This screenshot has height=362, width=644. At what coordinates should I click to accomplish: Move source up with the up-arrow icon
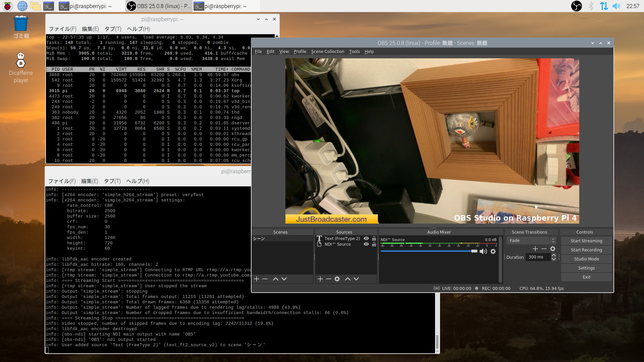(348, 279)
